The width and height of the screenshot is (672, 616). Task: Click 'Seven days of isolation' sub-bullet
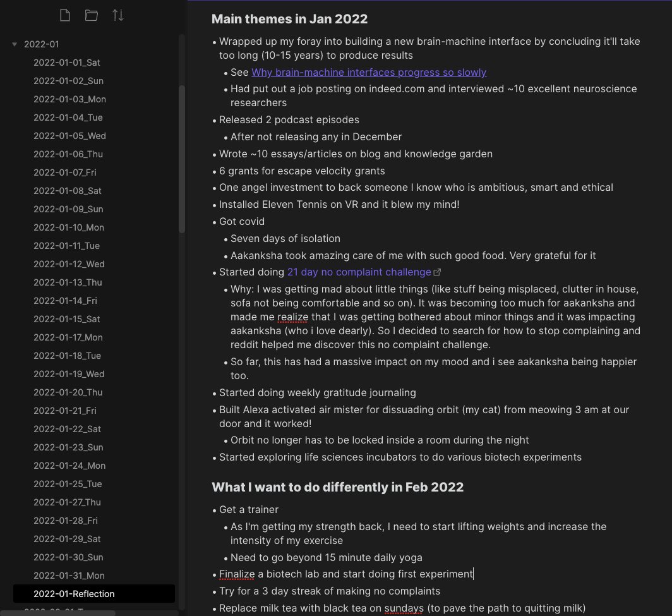(285, 238)
